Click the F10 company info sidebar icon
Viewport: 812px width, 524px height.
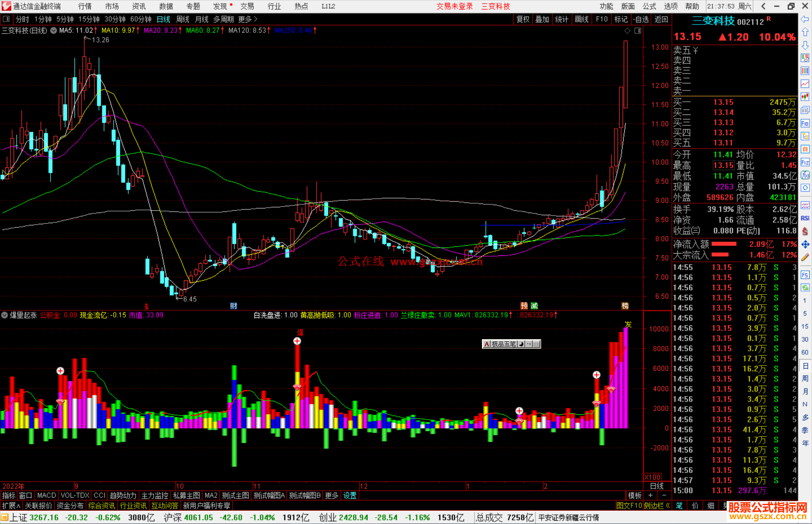(x=805, y=123)
